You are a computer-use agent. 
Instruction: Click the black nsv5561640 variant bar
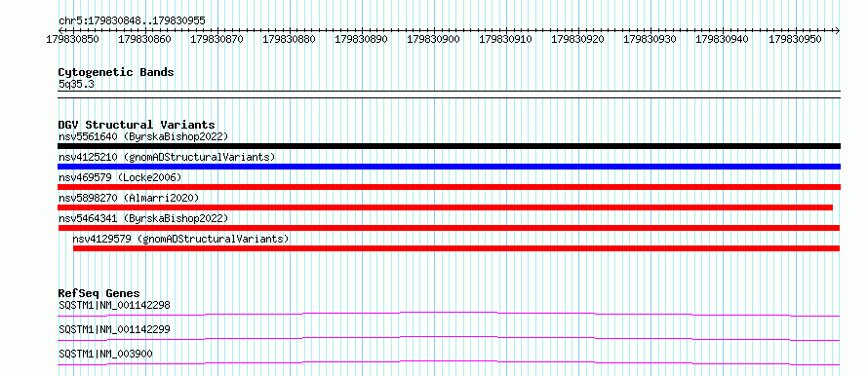pyautogui.click(x=449, y=146)
